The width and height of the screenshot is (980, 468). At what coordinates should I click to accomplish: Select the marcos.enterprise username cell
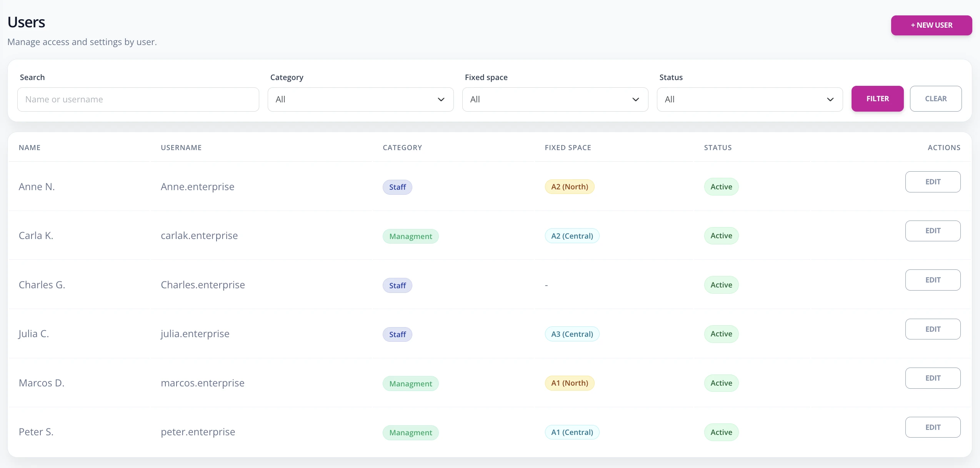pyautogui.click(x=203, y=383)
